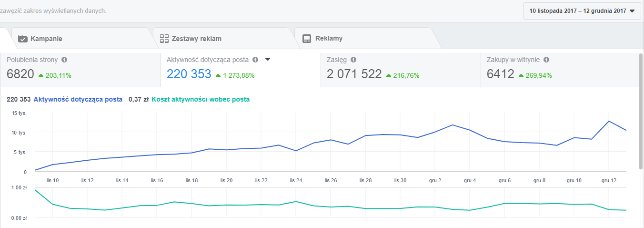
Task: Click blue legend label Aktywność dotycząca posta
Action: pyautogui.click(x=78, y=99)
